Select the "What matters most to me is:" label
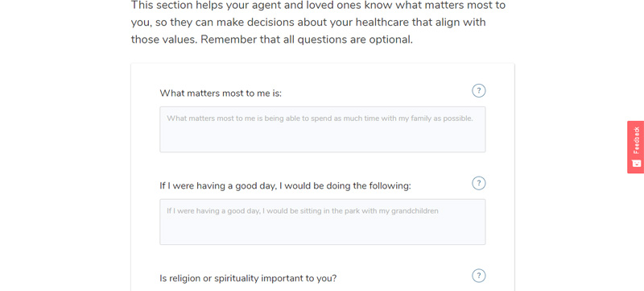This screenshot has height=291, width=644. [x=221, y=94]
